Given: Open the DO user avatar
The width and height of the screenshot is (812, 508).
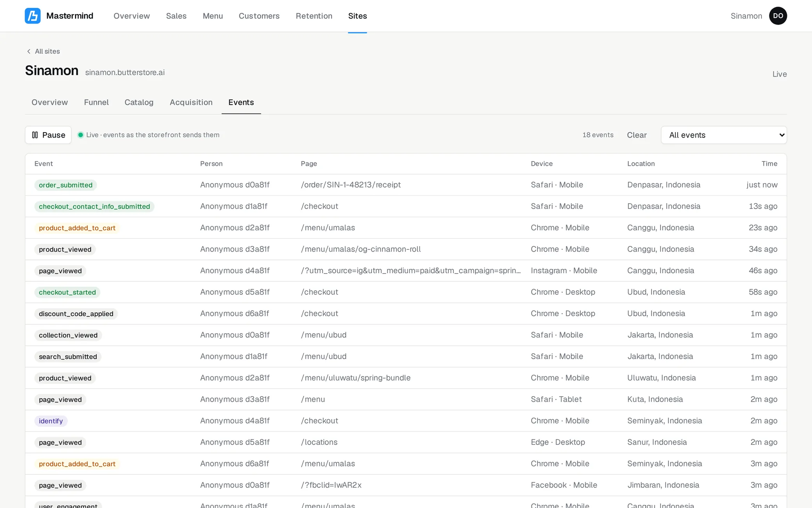Looking at the screenshot, I should pyautogui.click(x=778, y=16).
